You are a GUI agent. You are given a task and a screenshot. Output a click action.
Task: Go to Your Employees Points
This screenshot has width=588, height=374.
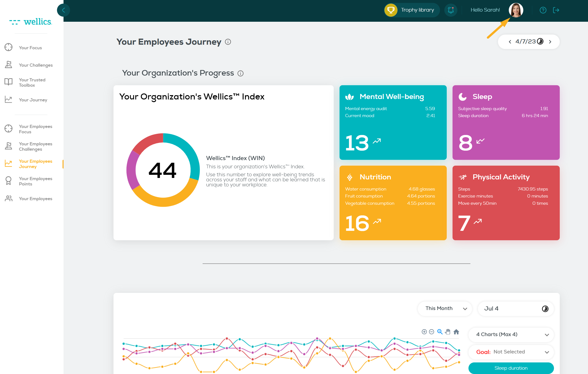click(x=35, y=181)
